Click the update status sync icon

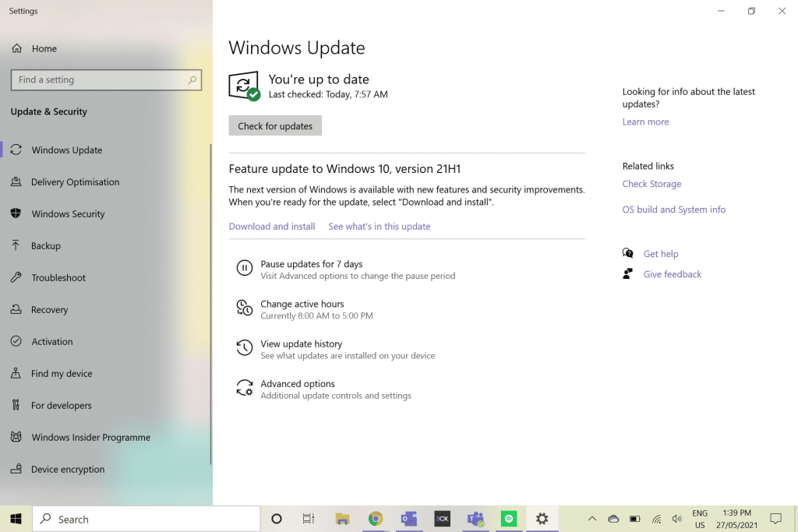244,86
